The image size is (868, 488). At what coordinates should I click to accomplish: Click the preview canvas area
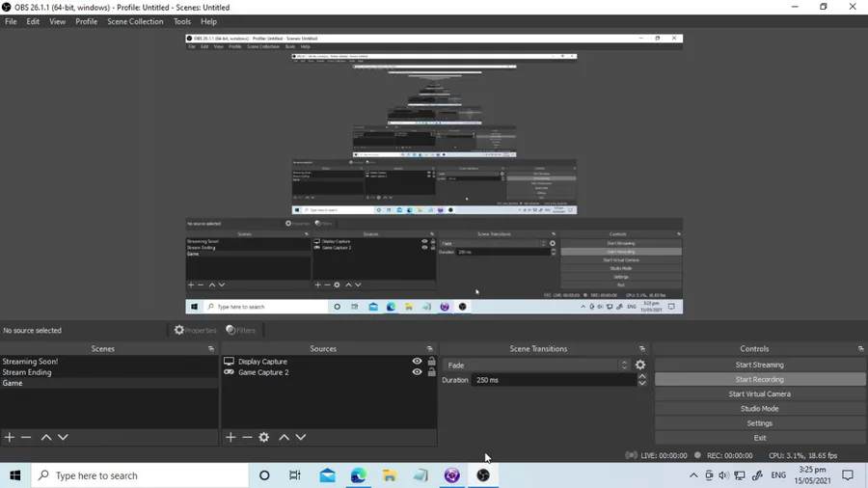pos(434,175)
